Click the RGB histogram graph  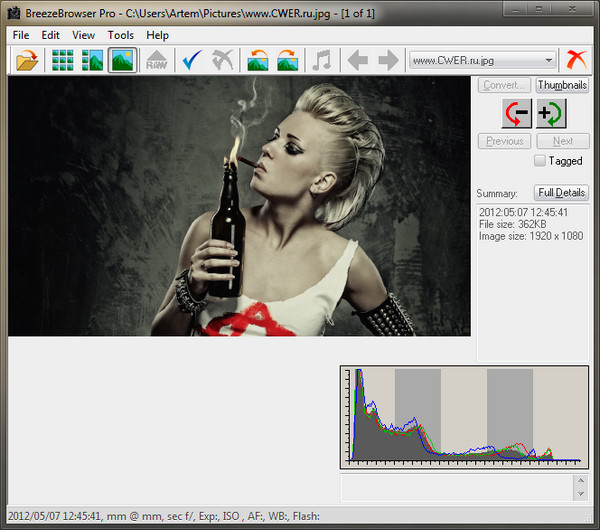(463, 416)
